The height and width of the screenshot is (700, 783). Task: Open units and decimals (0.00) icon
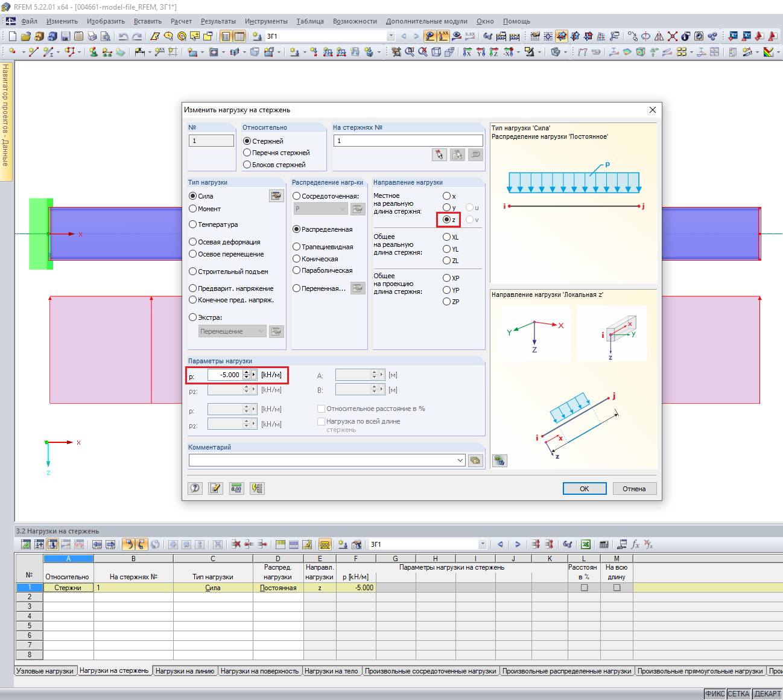(236, 488)
